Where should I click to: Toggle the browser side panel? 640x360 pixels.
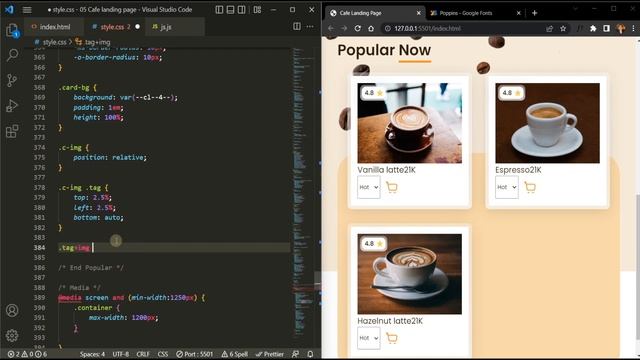(607, 29)
